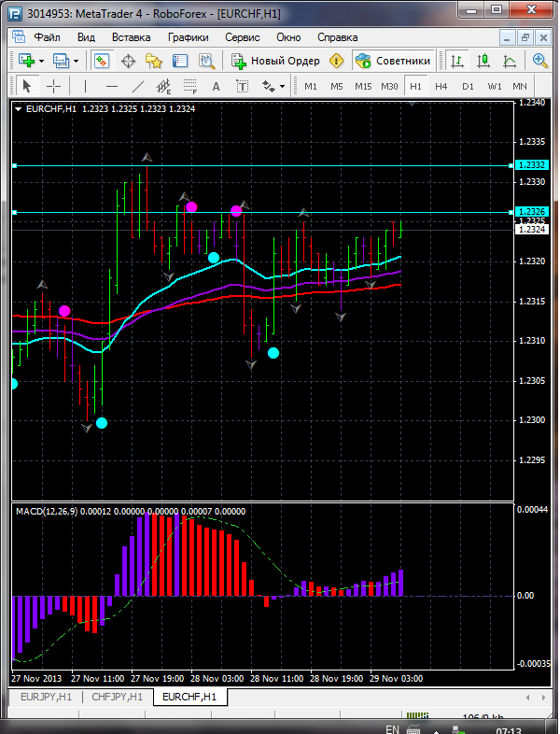This screenshot has height=734, width=560.
Task: Open the Вставка menu
Action: pos(131,37)
